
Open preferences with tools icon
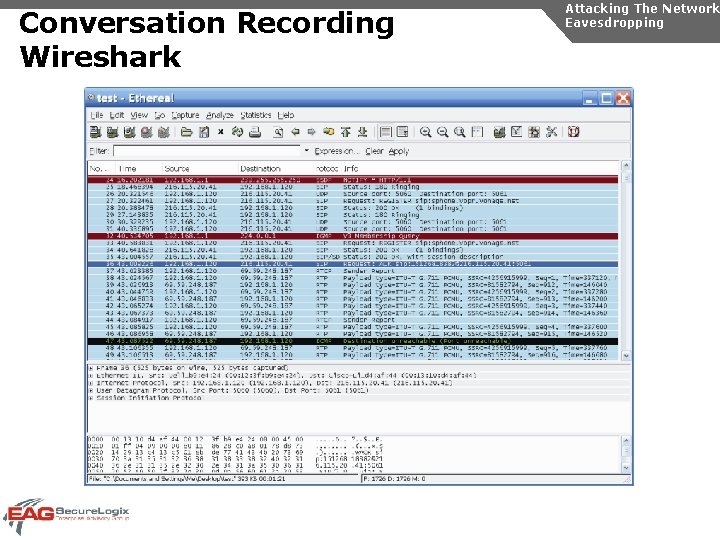point(551,132)
